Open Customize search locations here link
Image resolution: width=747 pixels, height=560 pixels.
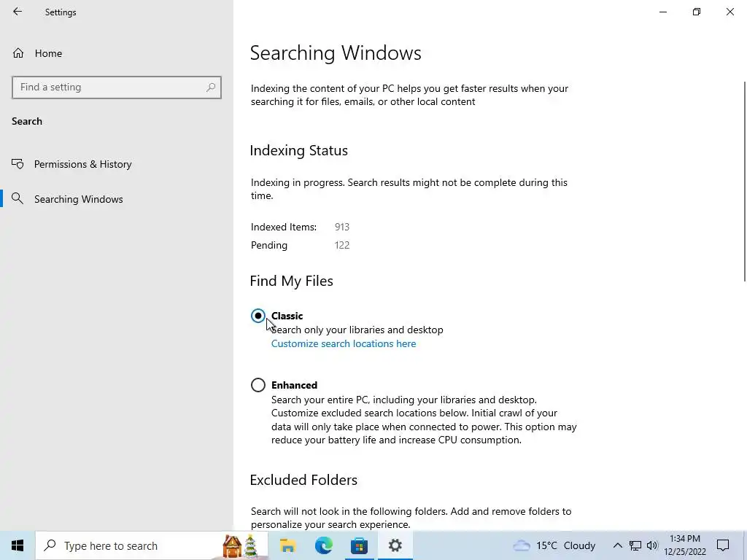[x=344, y=344]
